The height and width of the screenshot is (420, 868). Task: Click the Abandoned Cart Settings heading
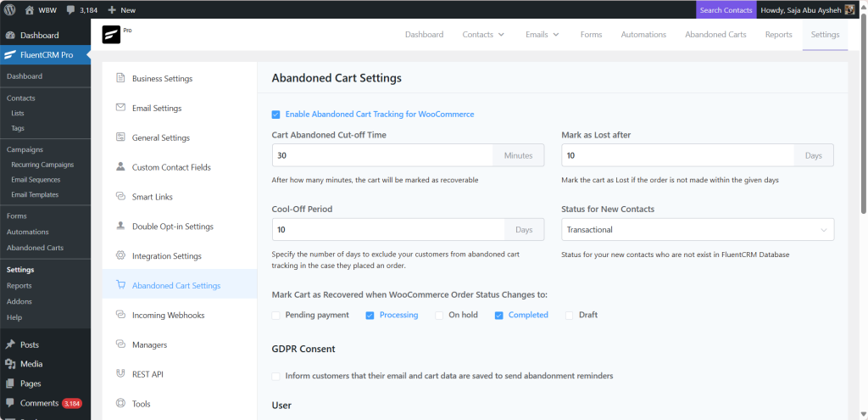coord(337,78)
